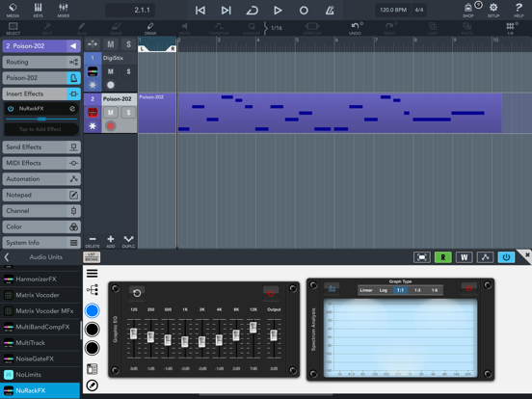Open the Color section
Image resolution: width=532 pixels, height=399 pixels.
[x=41, y=226]
